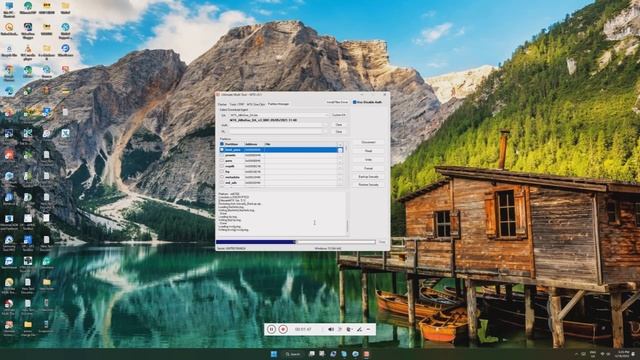Toggle the recorder microphone icon
This screenshot has width=640, height=360.
click(x=340, y=329)
